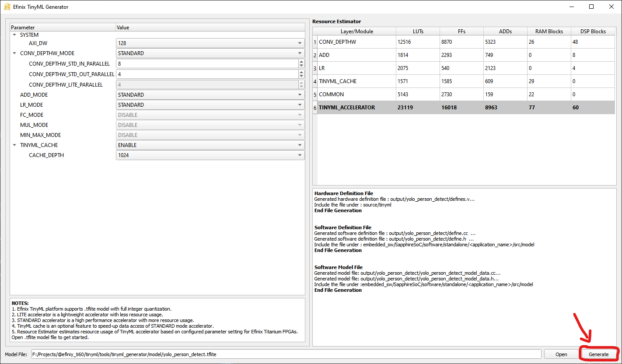
Task: Open the AXI_DW dropdown showing 128
Action: [x=210, y=43]
